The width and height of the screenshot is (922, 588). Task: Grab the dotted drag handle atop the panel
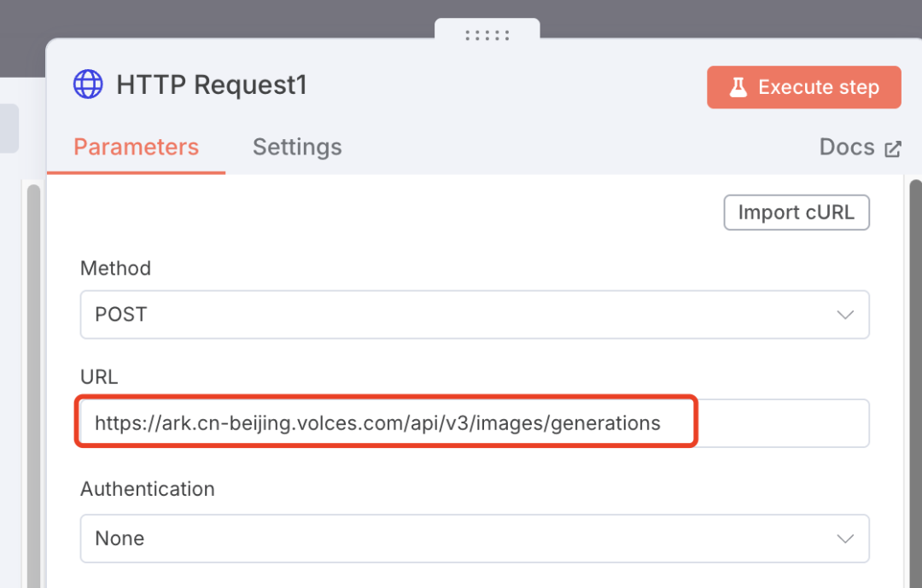click(487, 35)
